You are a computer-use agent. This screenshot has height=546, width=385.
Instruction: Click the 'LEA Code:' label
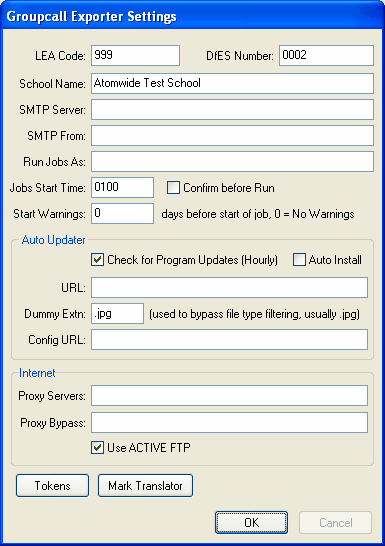(x=60, y=56)
